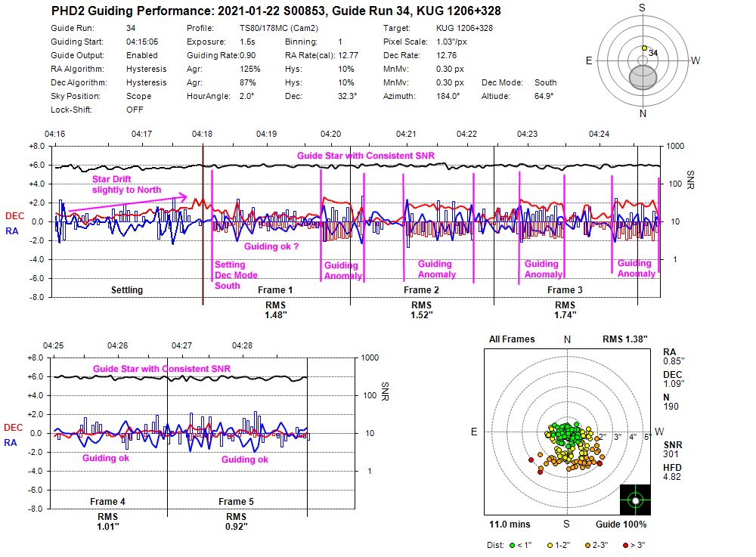Screen dimensions: 756x557
Task: Click the Frame 3 label
Action: click(x=565, y=290)
